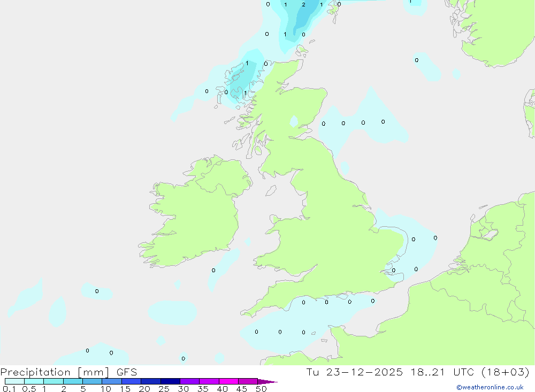This screenshot has width=535, height=392.
Task: Click the 'GFS' model label
Action: point(127,372)
